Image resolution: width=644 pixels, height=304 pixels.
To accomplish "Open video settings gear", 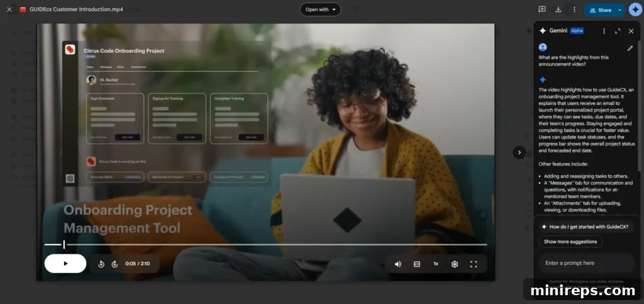I will 455,264.
